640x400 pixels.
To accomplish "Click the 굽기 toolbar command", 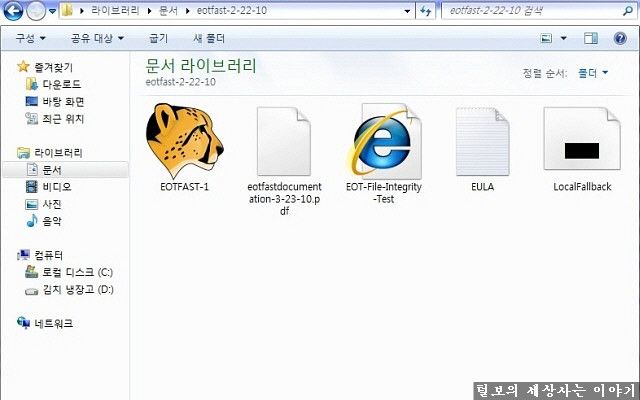I will (158, 38).
